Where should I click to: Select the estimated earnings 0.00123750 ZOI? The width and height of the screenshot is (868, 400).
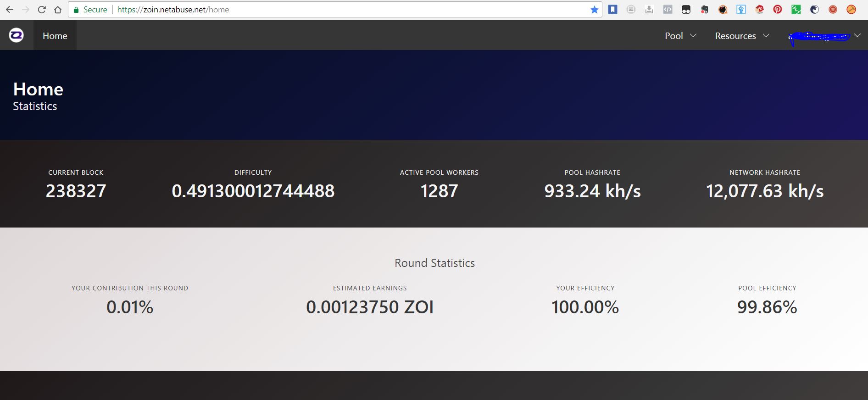click(x=370, y=307)
